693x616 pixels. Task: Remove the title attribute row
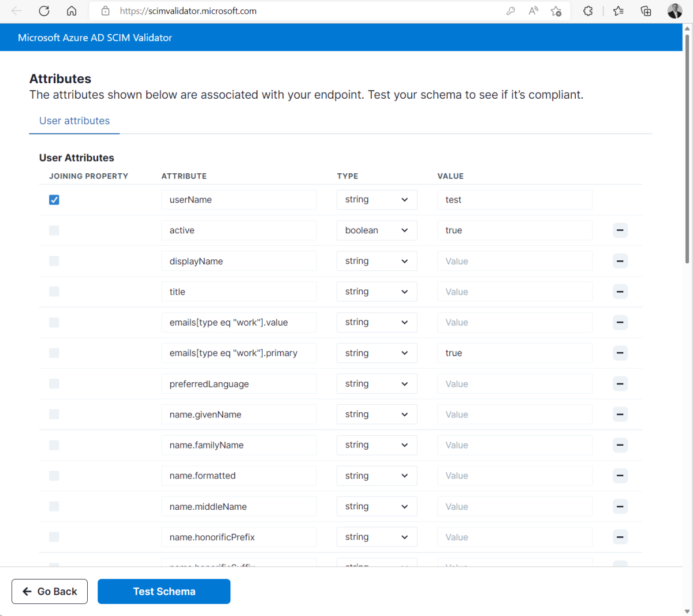[620, 292]
